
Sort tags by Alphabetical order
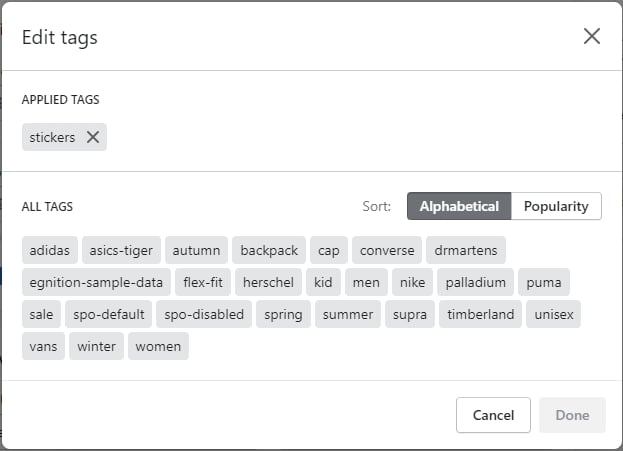point(459,206)
